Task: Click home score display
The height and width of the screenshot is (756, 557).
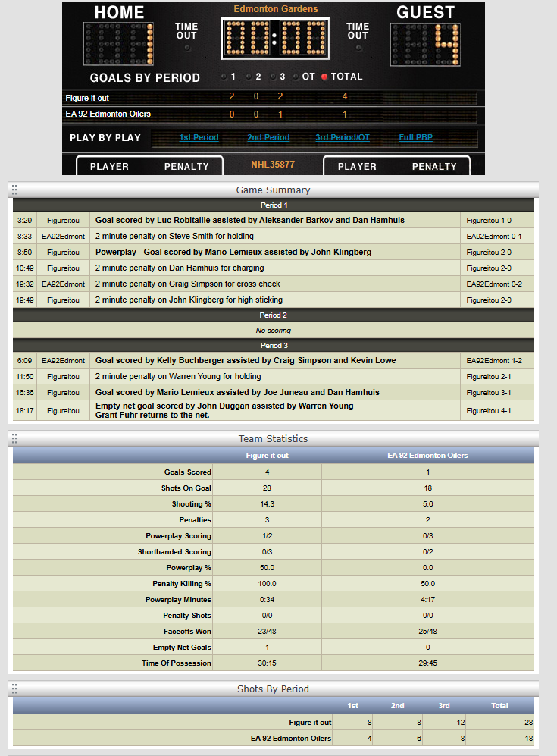Action: click(119, 43)
